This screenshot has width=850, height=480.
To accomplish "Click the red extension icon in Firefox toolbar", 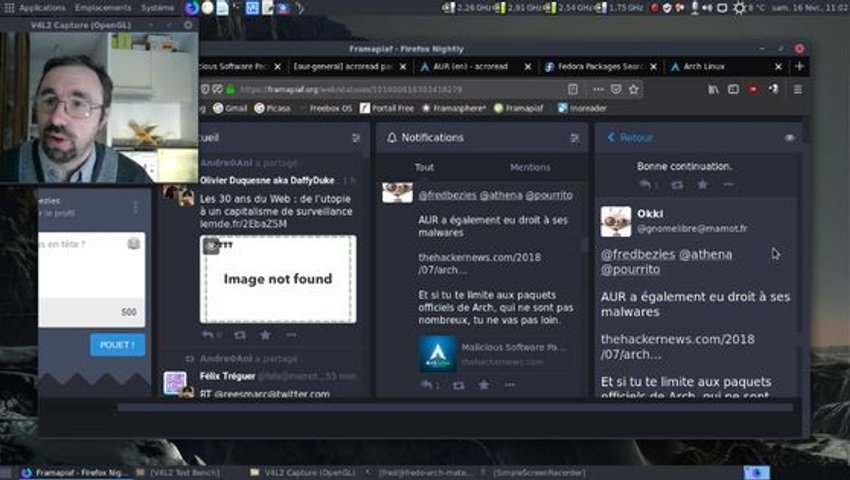I will (x=754, y=89).
